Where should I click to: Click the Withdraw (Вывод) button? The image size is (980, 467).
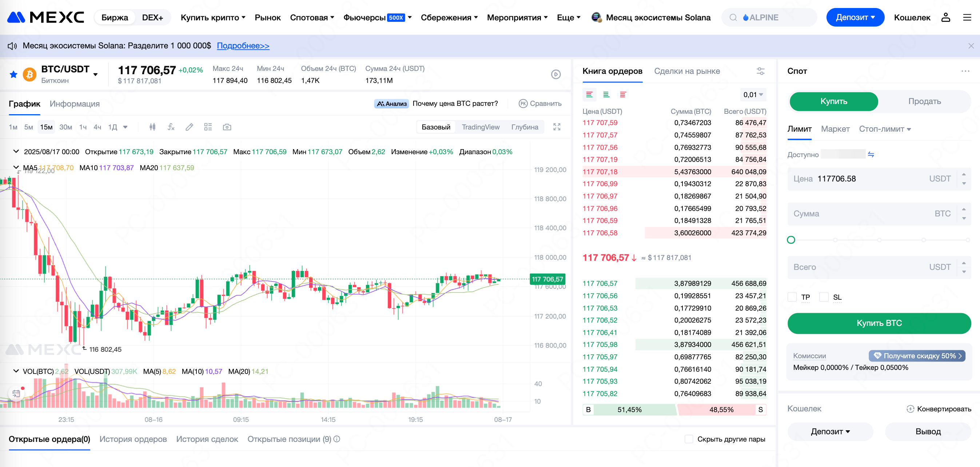click(x=928, y=432)
